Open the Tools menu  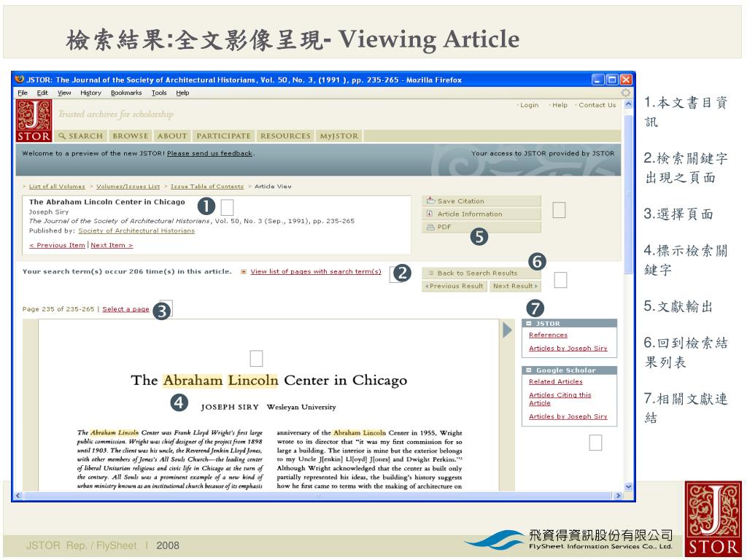point(159,93)
